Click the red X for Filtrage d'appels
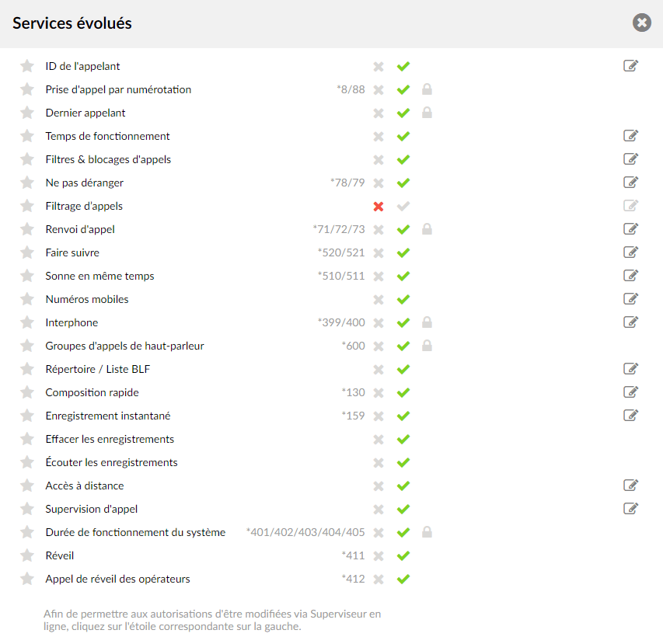Viewport: 663px width, 644px height. coord(379,206)
